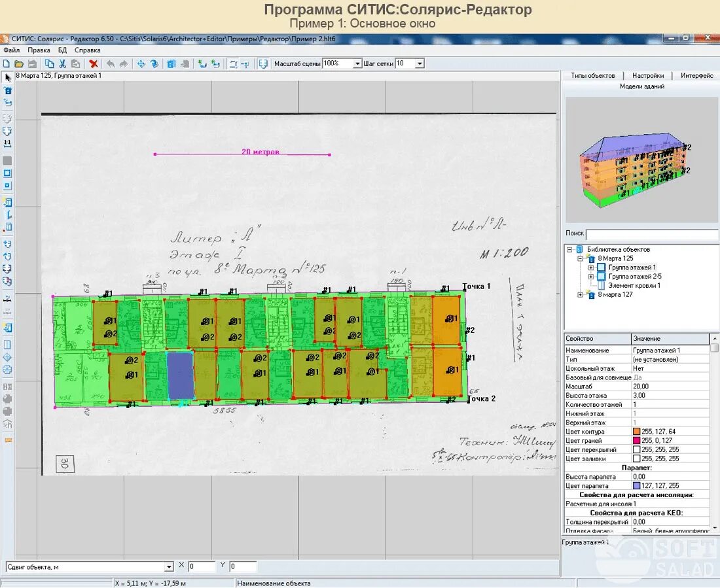The height and width of the screenshot is (588, 720).
Task: Click the green import arrow icon in toolbar
Action: tap(202, 64)
